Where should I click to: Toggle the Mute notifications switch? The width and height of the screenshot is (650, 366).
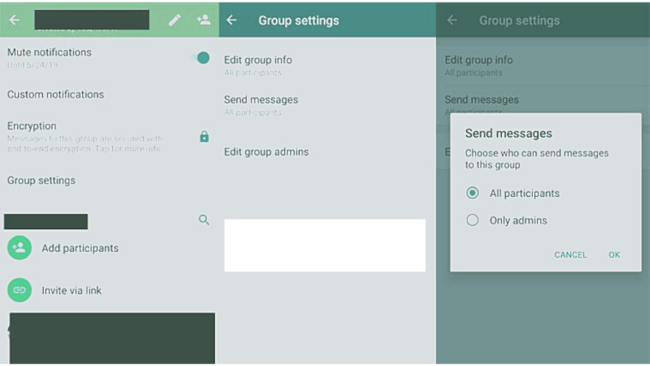(200, 58)
